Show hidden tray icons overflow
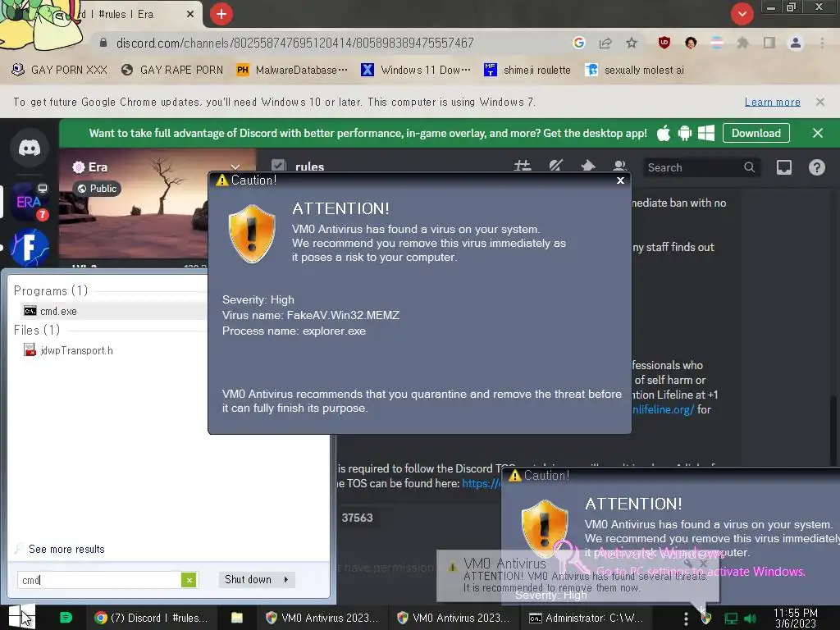 pyautogui.click(x=686, y=619)
